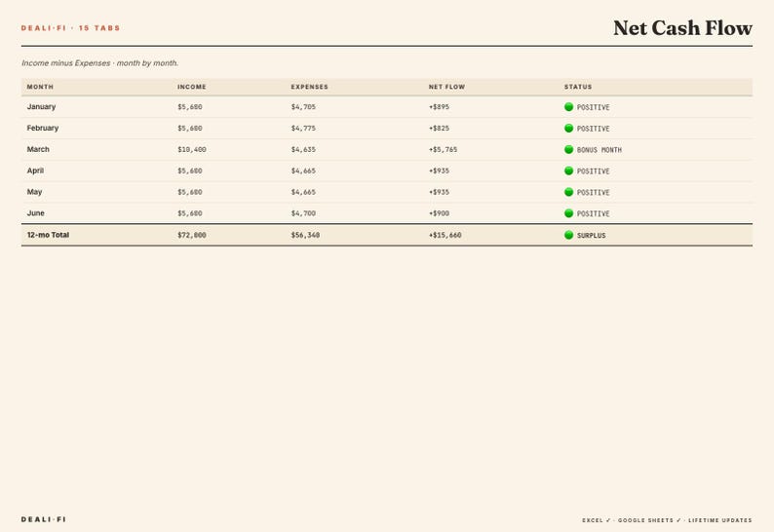Select the March row label
Image resolution: width=774 pixels, height=532 pixels.
[x=38, y=149]
